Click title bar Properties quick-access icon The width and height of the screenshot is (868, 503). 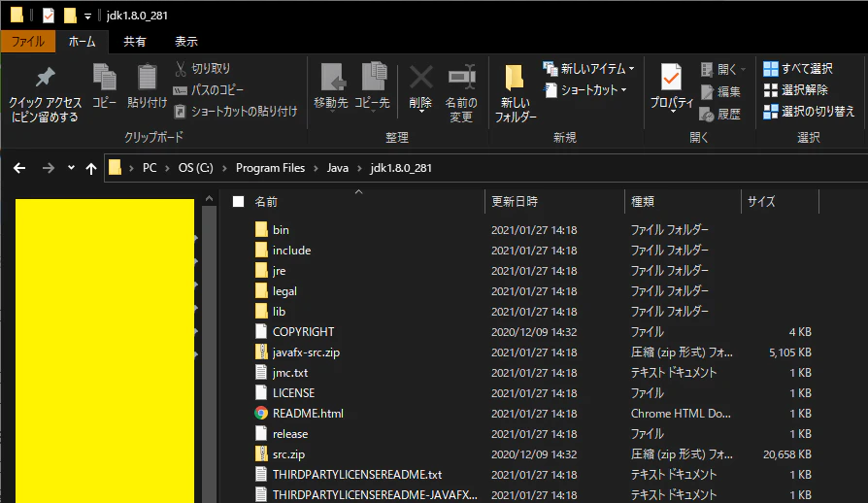[49, 16]
